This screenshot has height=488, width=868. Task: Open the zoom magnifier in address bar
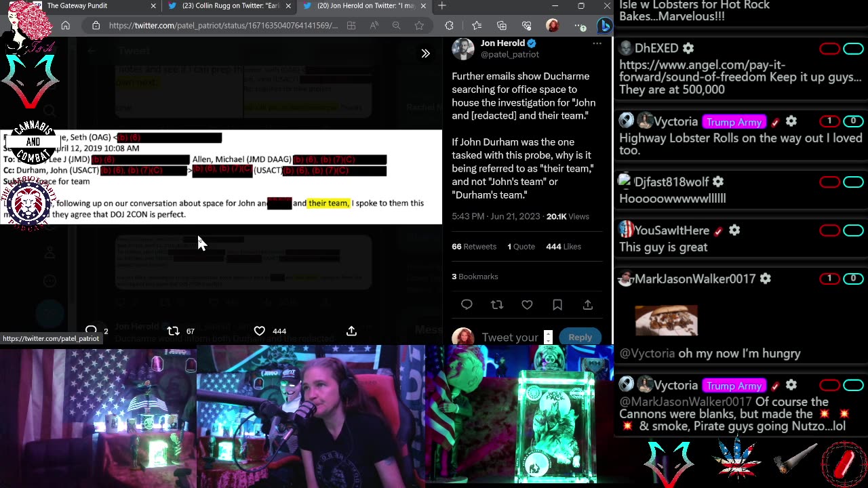pyautogui.click(x=397, y=26)
